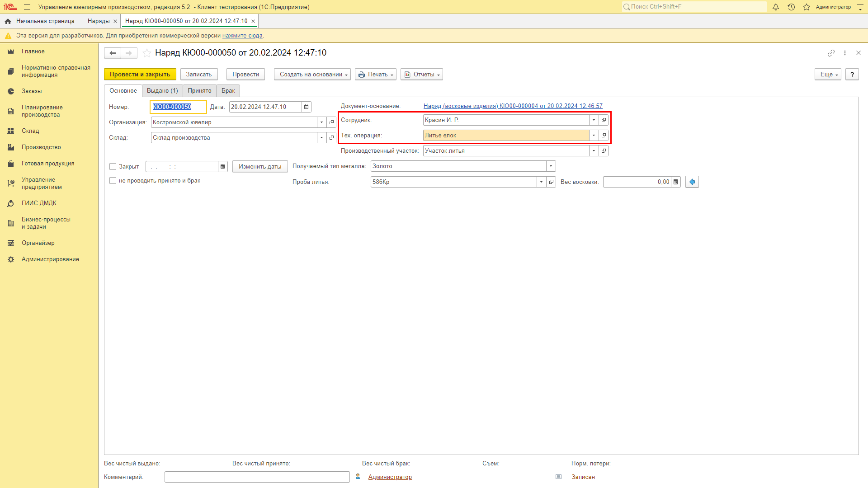Toggle 'не проводить принято и брак' checkbox

coord(113,181)
